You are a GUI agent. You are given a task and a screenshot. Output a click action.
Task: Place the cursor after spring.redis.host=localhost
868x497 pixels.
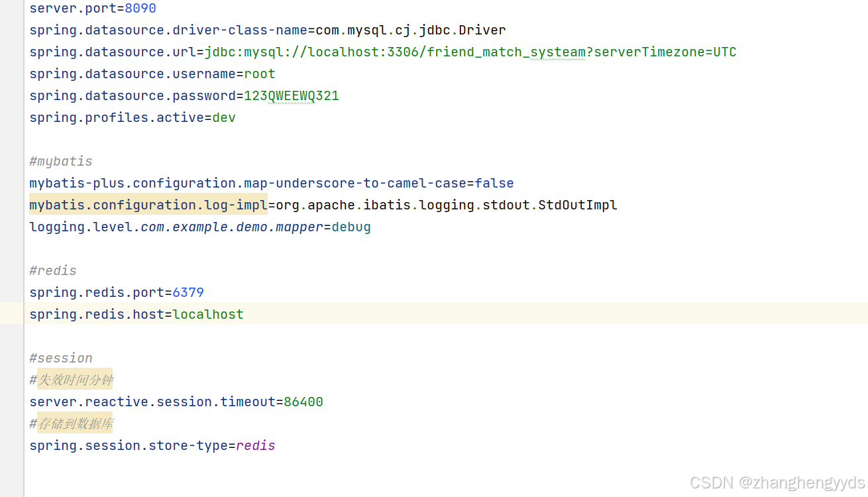pos(244,315)
